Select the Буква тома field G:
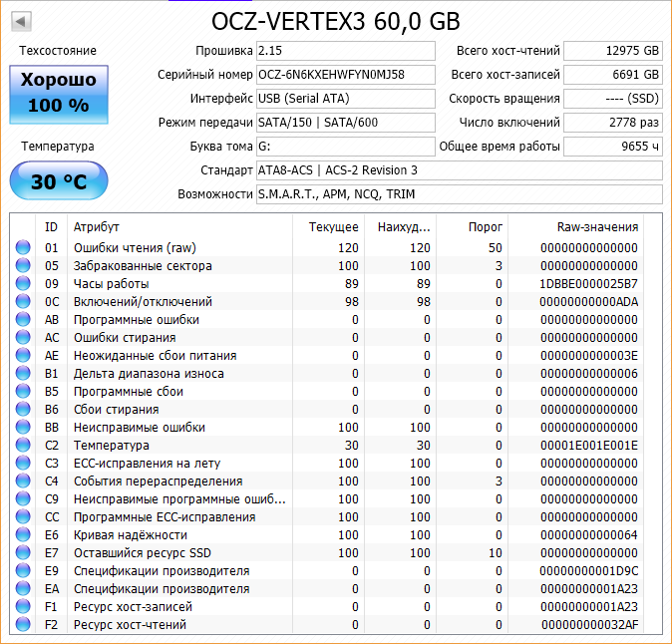This screenshot has width=672, height=644. [345, 147]
